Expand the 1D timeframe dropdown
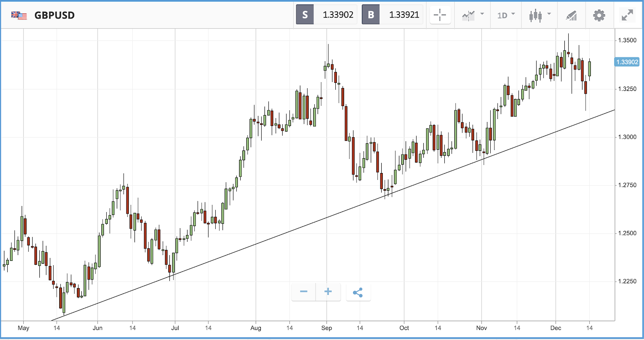The width and height of the screenshot is (644, 340). click(506, 15)
